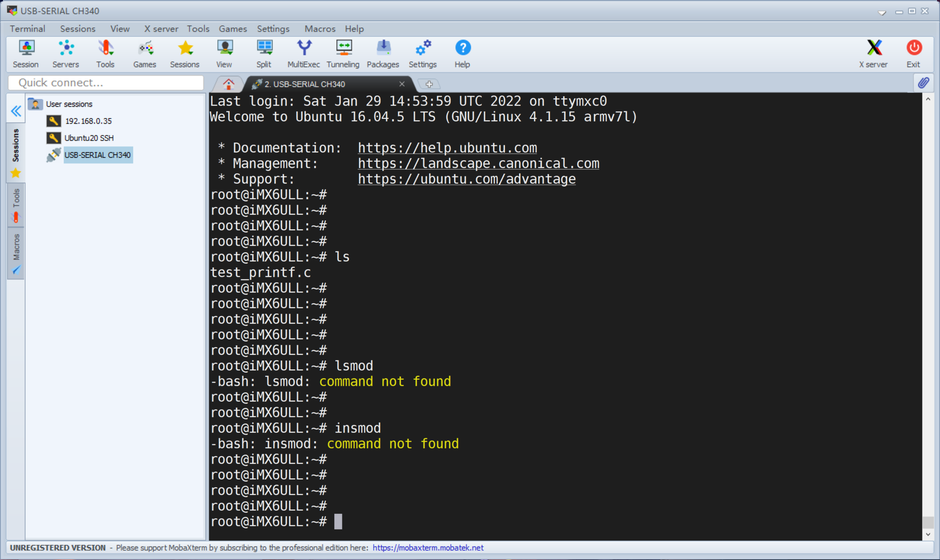Viewport: 940px width, 560px height.
Task: Click the UNREGISTERED VERSION status text
Action: [x=58, y=547]
